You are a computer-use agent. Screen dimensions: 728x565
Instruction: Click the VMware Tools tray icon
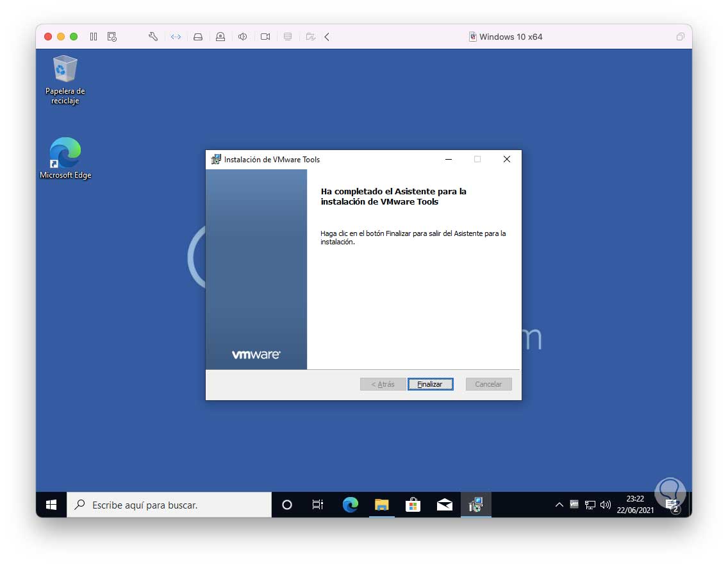pyautogui.click(x=574, y=504)
